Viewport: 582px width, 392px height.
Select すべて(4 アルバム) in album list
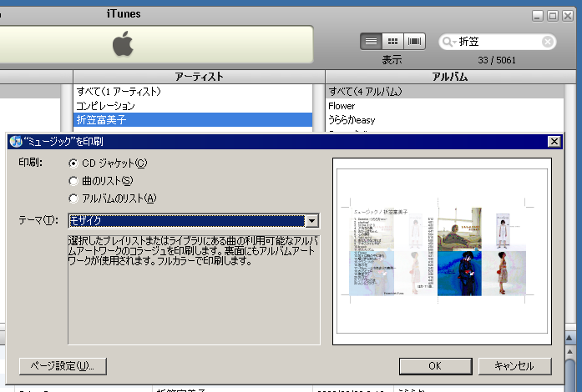coord(445,91)
